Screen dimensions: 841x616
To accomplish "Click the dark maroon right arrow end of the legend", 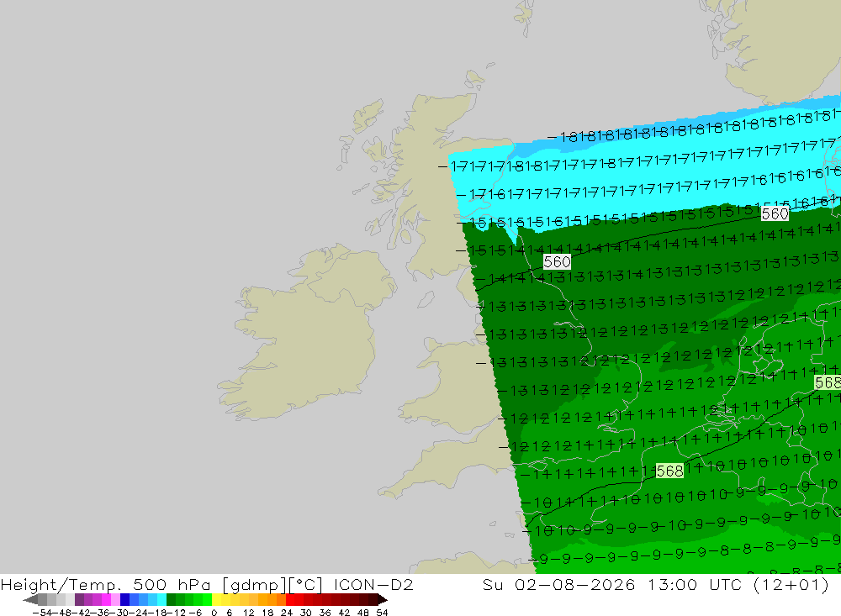I will tap(383, 599).
